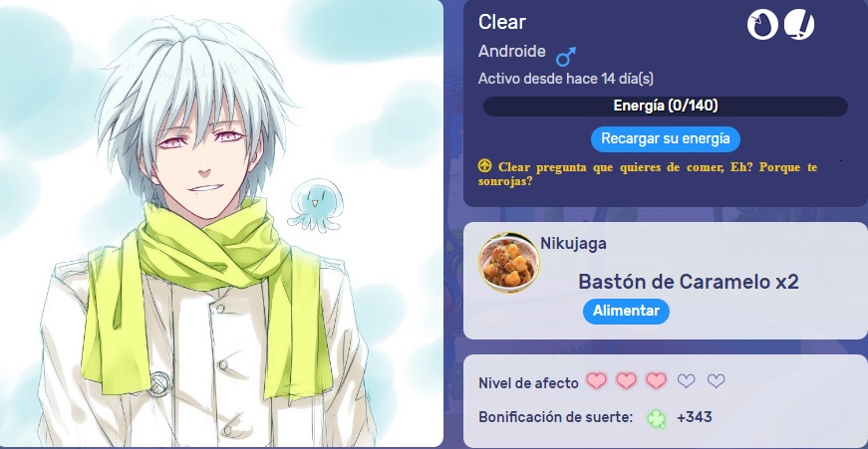
Task: Select the first pink affection heart
Action: (x=596, y=381)
